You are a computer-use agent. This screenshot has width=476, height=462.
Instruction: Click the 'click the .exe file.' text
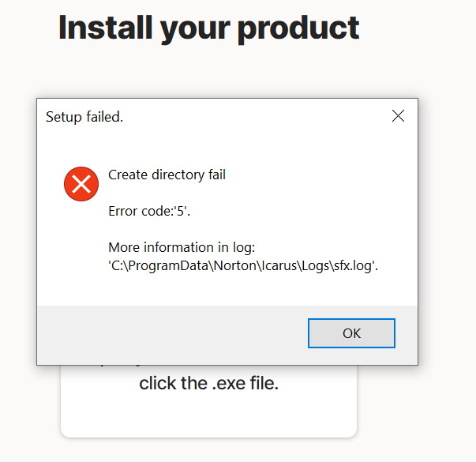pyautogui.click(x=209, y=383)
